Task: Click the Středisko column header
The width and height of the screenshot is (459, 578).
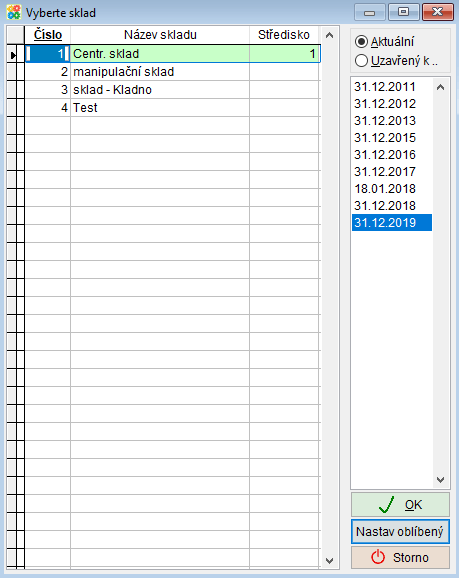Action: 284,35
